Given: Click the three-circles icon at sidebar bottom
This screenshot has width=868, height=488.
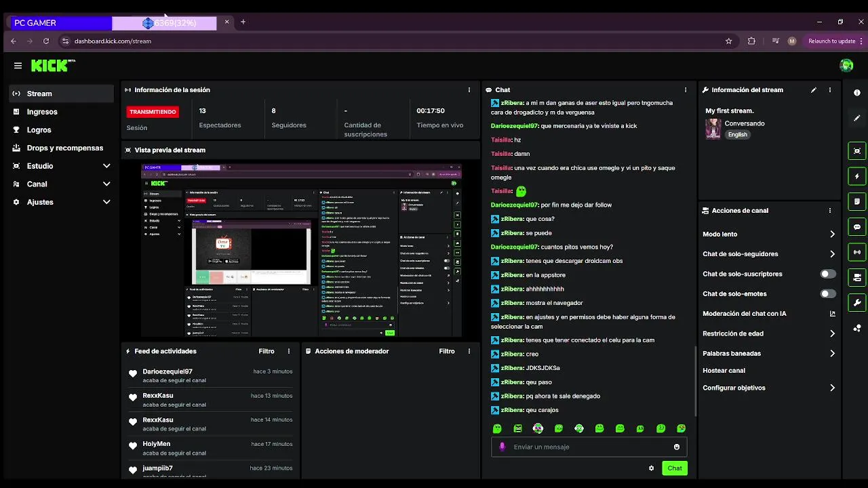Looking at the screenshot, I should coord(857,328).
